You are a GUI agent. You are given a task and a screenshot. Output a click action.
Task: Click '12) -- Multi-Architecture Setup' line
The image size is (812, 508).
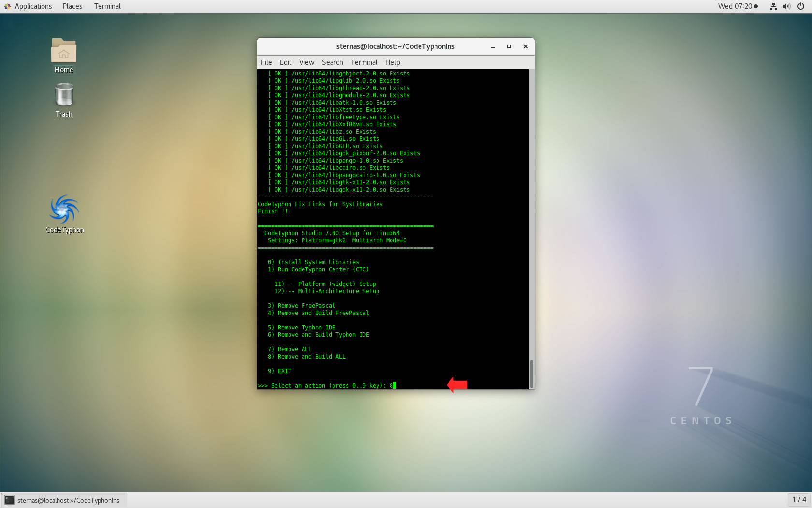click(327, 291)
